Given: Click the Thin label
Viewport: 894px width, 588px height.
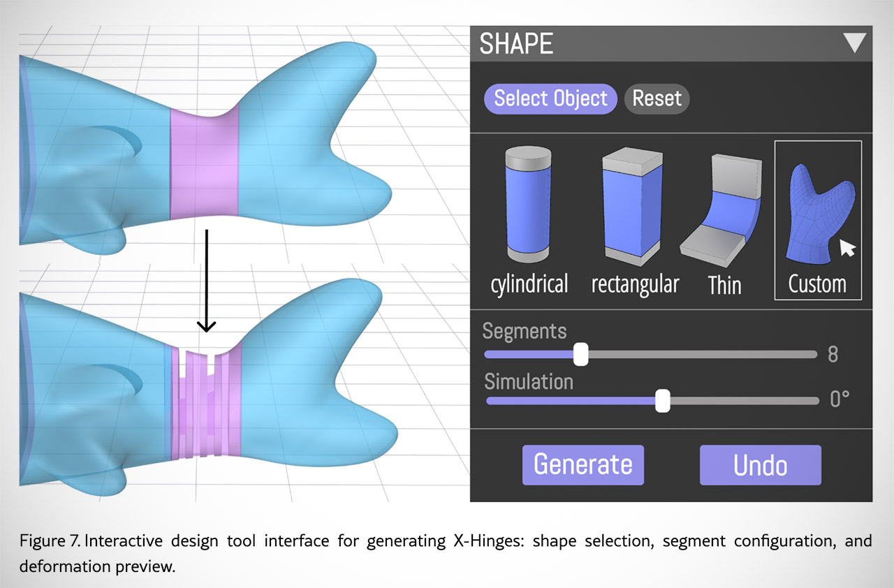Looking at the screenshot, I should [x=724, y=284].
